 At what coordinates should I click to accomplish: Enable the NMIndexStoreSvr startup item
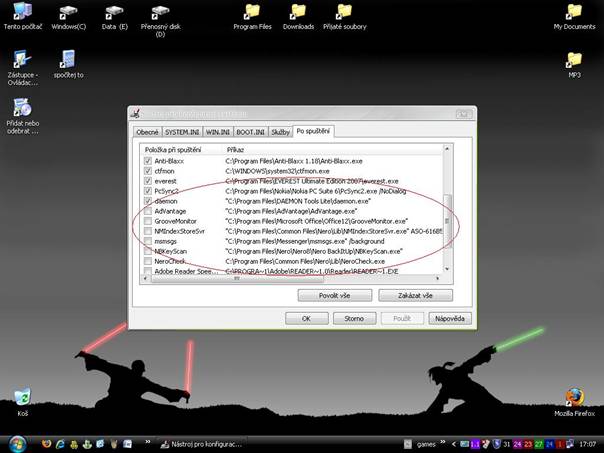click(x=148, y=231)
